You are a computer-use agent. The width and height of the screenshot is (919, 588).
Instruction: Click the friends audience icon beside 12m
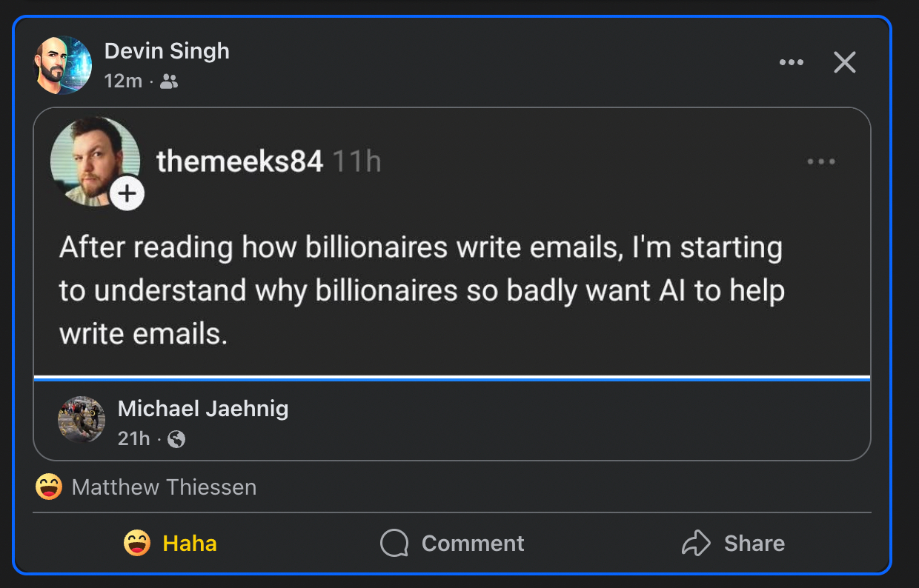coord(170,81)
